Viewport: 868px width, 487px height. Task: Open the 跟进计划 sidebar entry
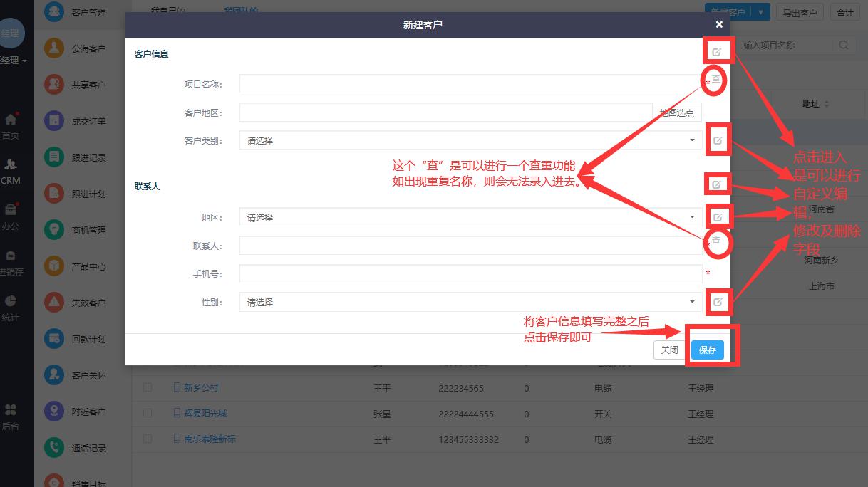point(76,194)
